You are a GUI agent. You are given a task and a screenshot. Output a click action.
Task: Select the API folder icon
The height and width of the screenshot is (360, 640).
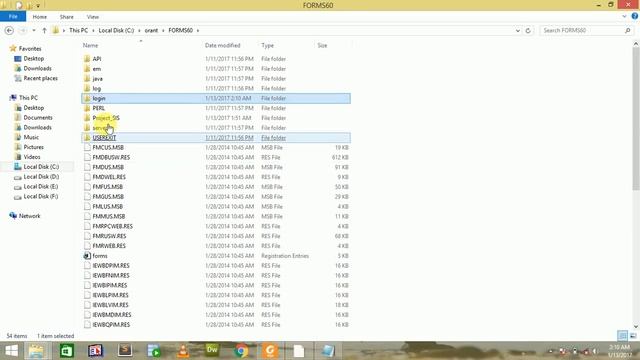(87, 59)
